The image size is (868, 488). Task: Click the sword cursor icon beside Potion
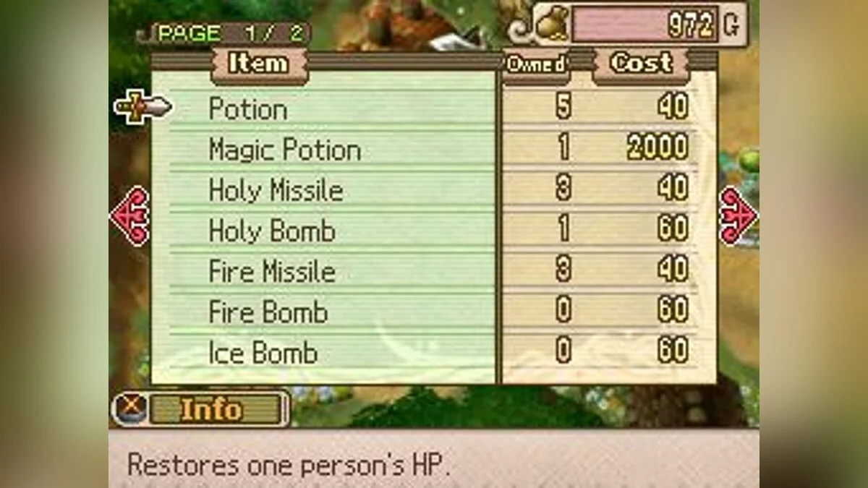coord(143,108)
